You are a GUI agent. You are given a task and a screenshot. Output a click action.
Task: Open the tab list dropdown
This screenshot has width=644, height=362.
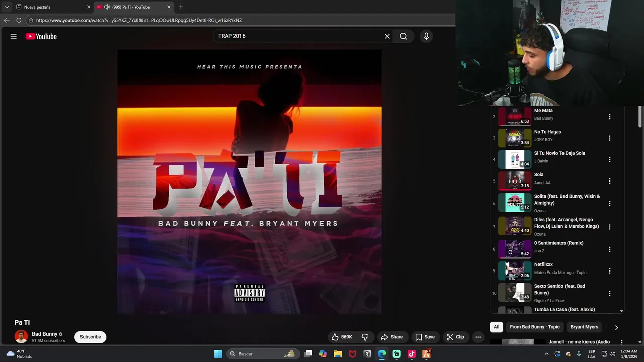coord(7,7)
